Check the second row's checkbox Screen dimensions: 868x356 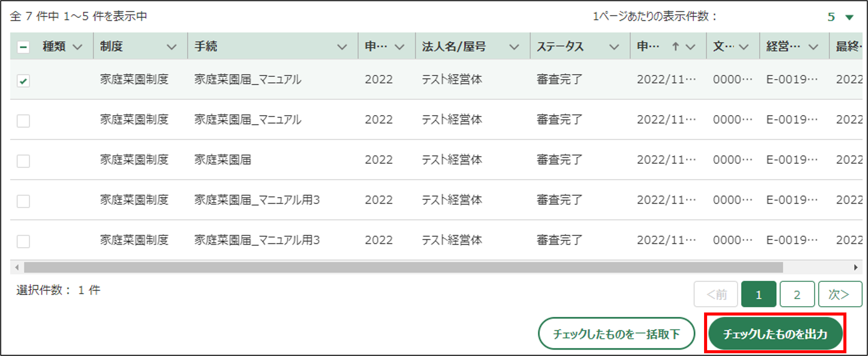(x=23, y=121)
